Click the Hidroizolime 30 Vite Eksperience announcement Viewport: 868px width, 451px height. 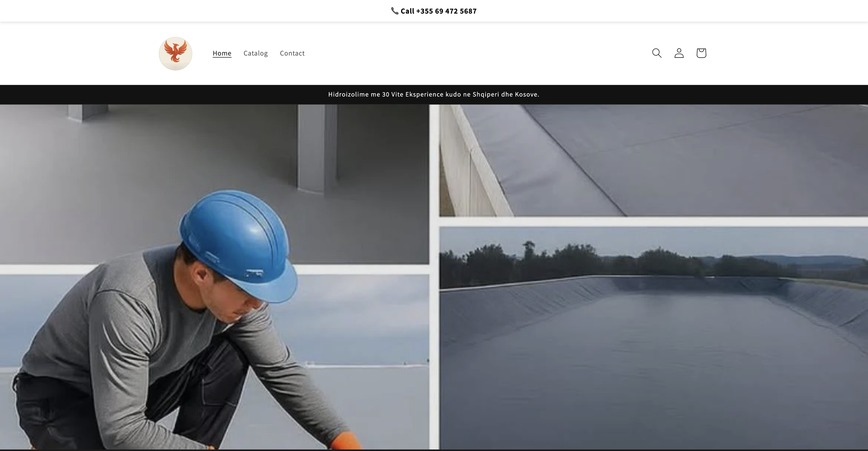[434, 95]
